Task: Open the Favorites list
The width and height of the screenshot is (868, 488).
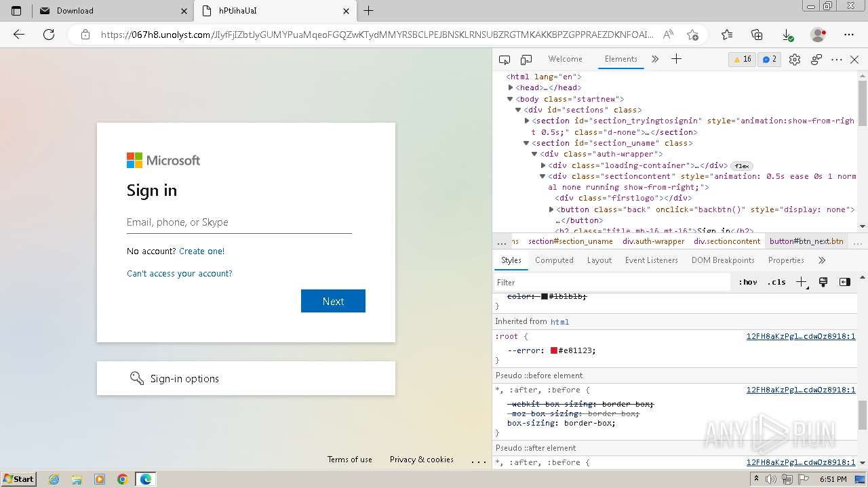Action: tap(727, 35)
